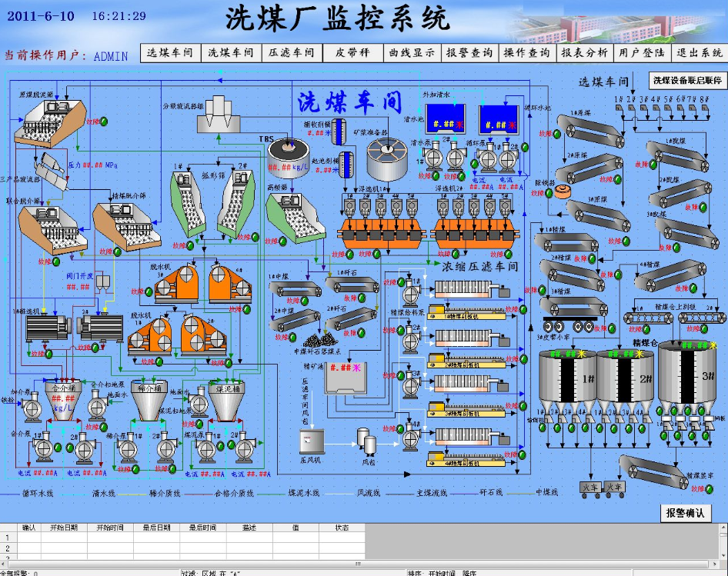Click the 洗煤设备联启联停 button
Screen dimensions: 728x576
(686, 80)
